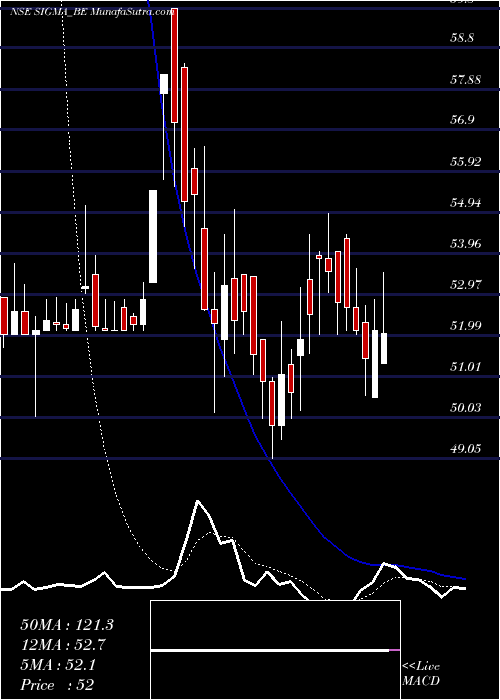Select the 52.97 price axis label
Viewport: 500px width, 700px height.
pyautogui.click(x=466, y=284)
